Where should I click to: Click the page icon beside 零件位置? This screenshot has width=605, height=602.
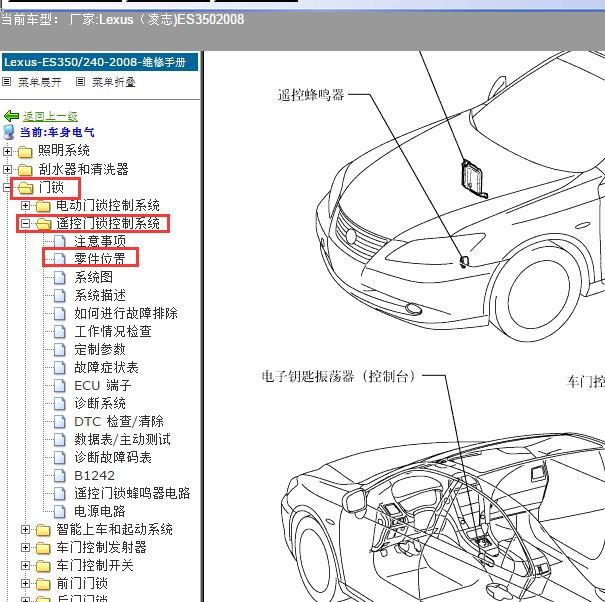[x=59, y=259]
